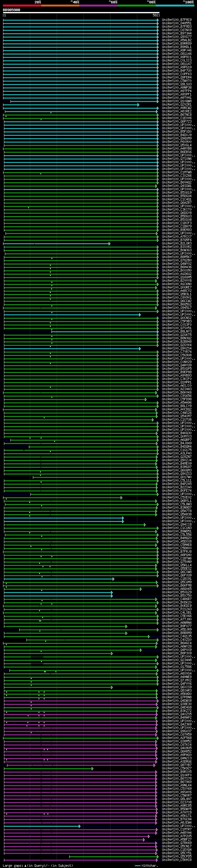Screen dimensions: 197x868
Task: Select the UniRef100_Q9XG77 entry
Action: click(176, 37)
